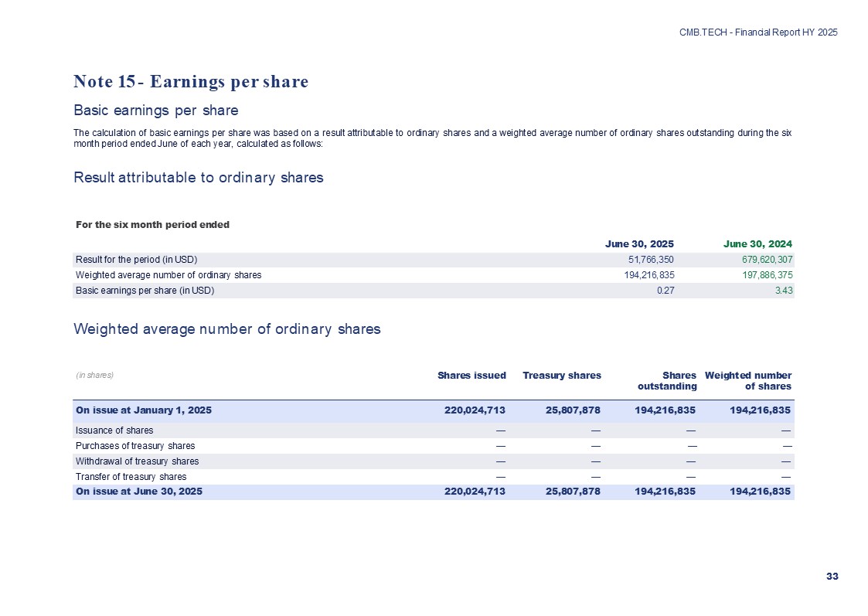
Task: Select the result value 51,766,350
Action: point(648,260)
